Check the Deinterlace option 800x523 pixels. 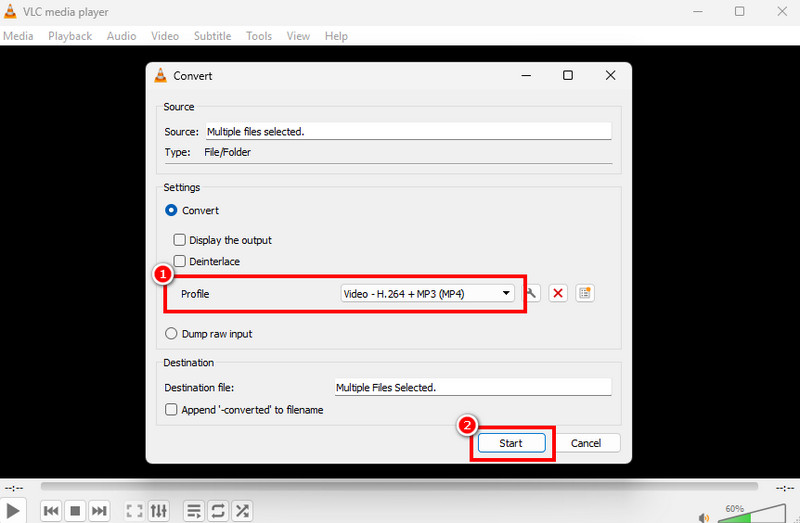pos(180,261)
